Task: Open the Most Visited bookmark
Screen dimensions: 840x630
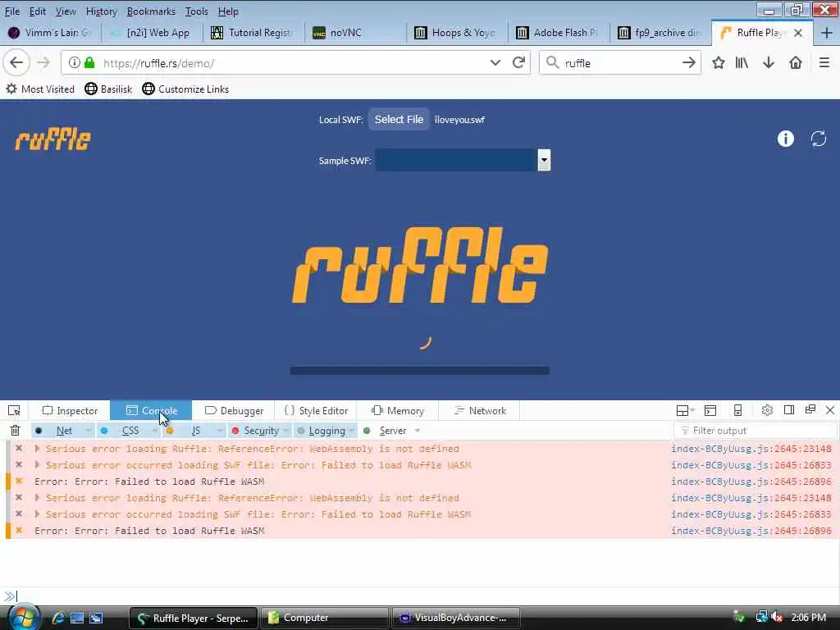Action: point(40,89)
